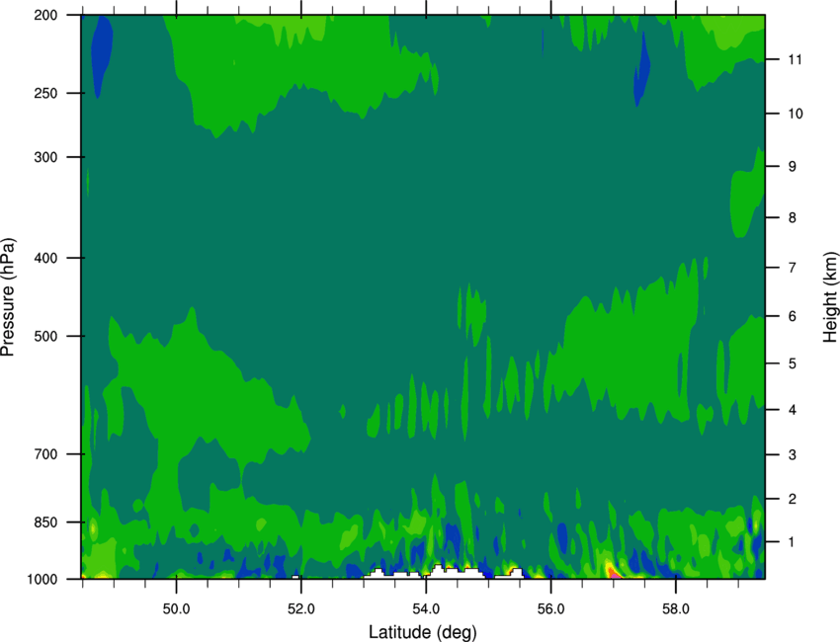This screenshot has width=840, height=642.
Task: Click the 52.0 latitude tick label
Action: pyautogui.click(x=301, y=609)
